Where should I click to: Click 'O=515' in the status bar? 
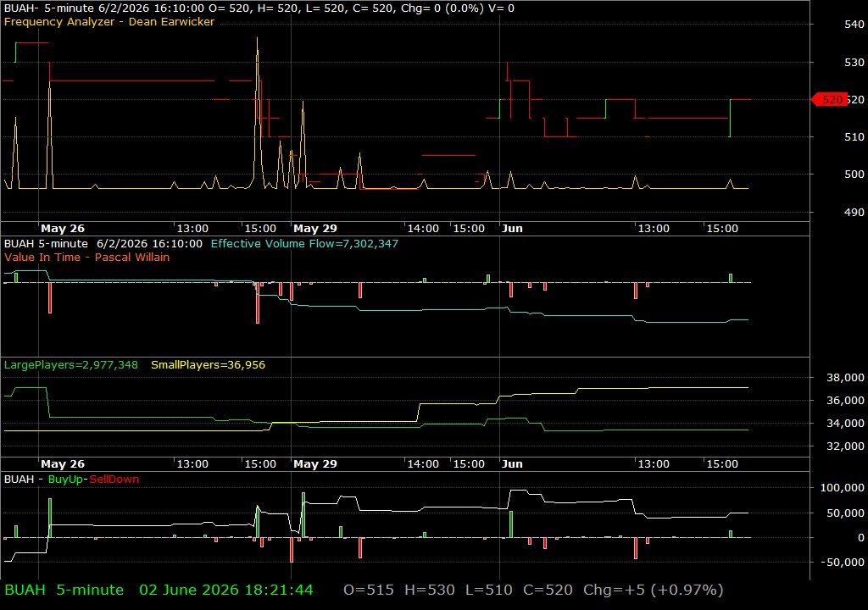click(369, 590)
